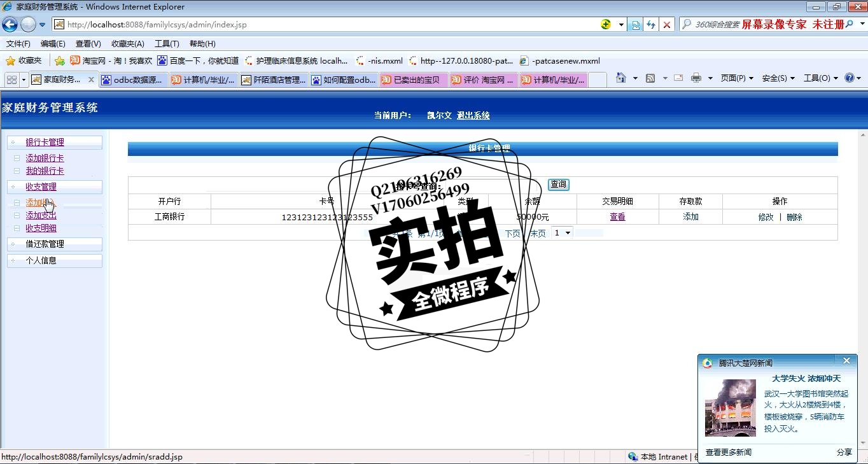Open the 大学失火 浓烟冲天 news headline
The width and height of the screenshot is (868, 464).
click(806, 379)
